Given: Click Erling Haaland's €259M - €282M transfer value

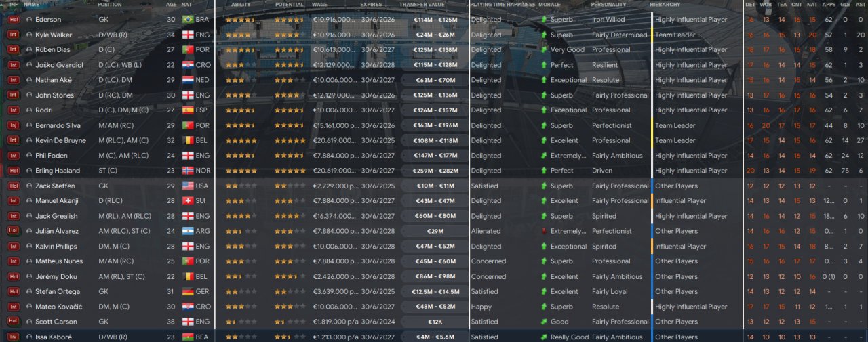Looking at the screenshot, I should 434,171.
